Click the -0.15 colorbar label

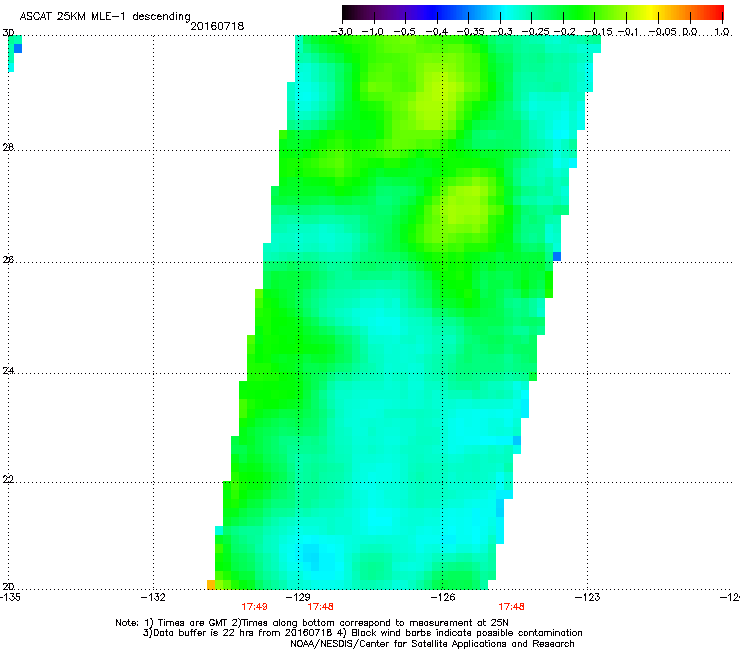coord(597,32)
